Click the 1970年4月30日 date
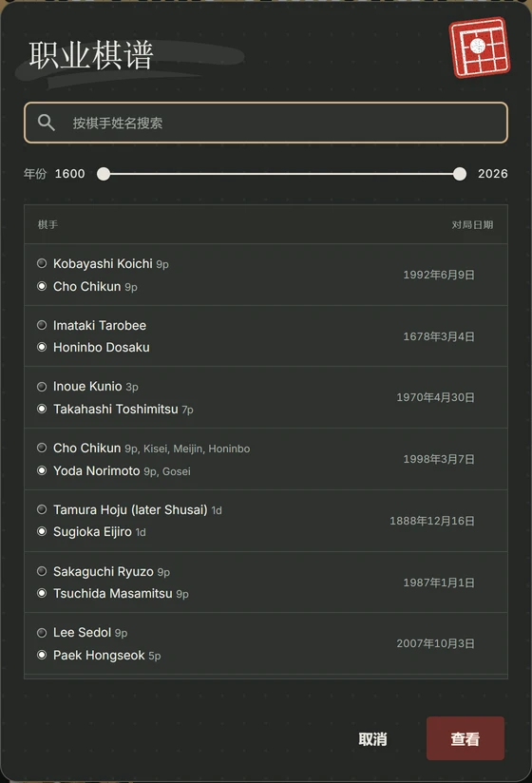 [435, 397]
